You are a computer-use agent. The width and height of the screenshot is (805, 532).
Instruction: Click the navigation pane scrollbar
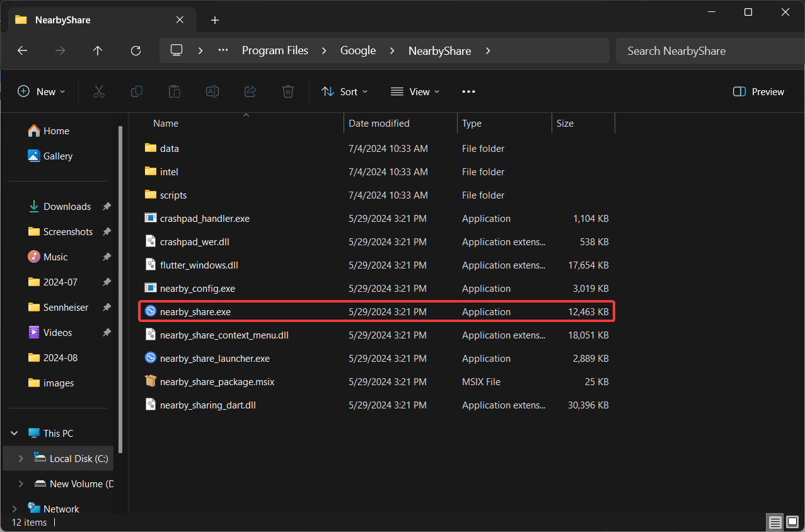(x=120, y=290)
